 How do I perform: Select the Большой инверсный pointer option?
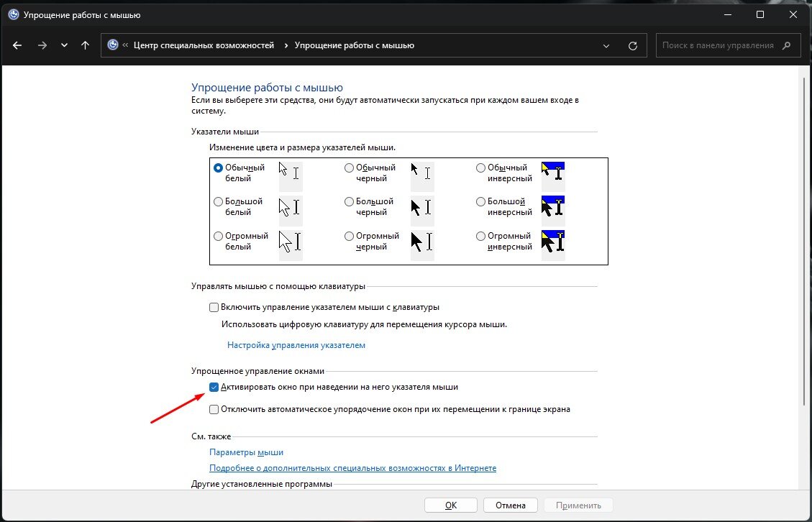click(x=480, y=201)
